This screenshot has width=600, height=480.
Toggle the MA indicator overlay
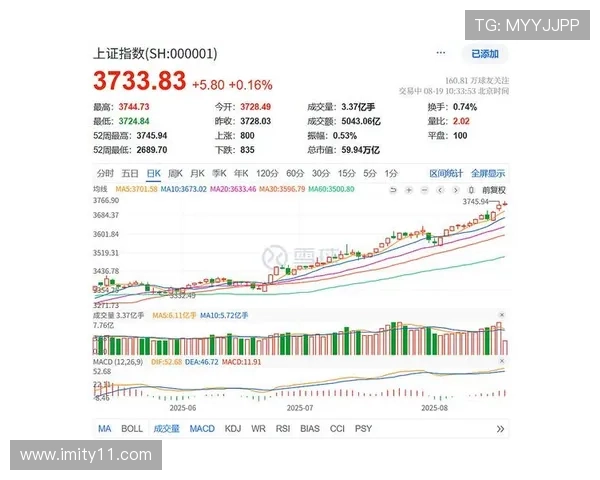[105, 429]
